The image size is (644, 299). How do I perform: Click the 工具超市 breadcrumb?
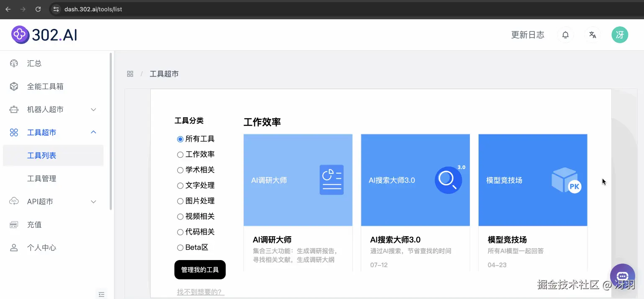[x=164, y=74]
